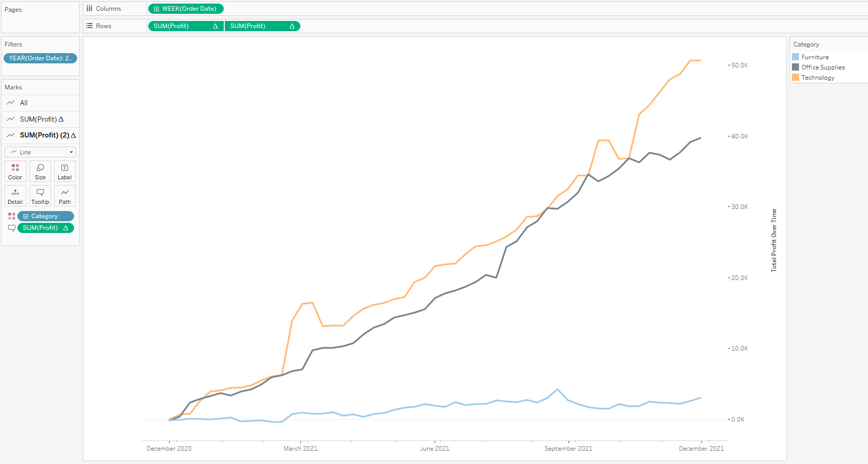Expand the Category pill on Marks card
The width and height of the screenshot is (868, 464).
pyautogui.click(x=26, y=217)
